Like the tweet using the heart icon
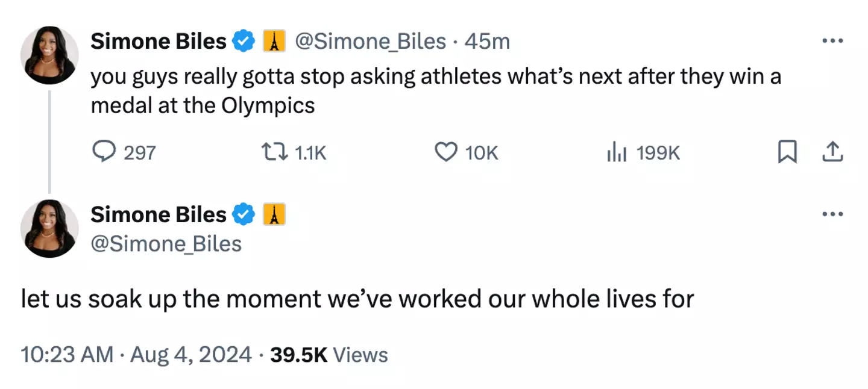The height and width of the screenshot is (389, 868). coord(445,152)
